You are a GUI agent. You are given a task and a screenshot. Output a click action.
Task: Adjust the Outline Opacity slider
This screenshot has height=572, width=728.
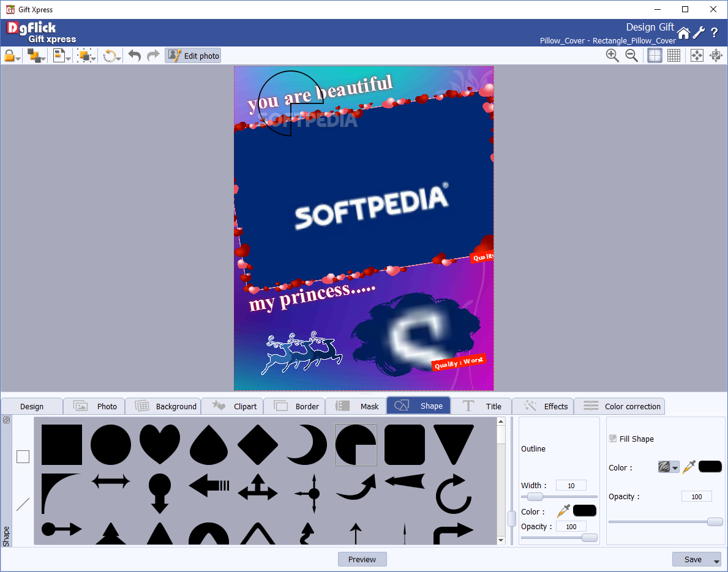(589, 538)
